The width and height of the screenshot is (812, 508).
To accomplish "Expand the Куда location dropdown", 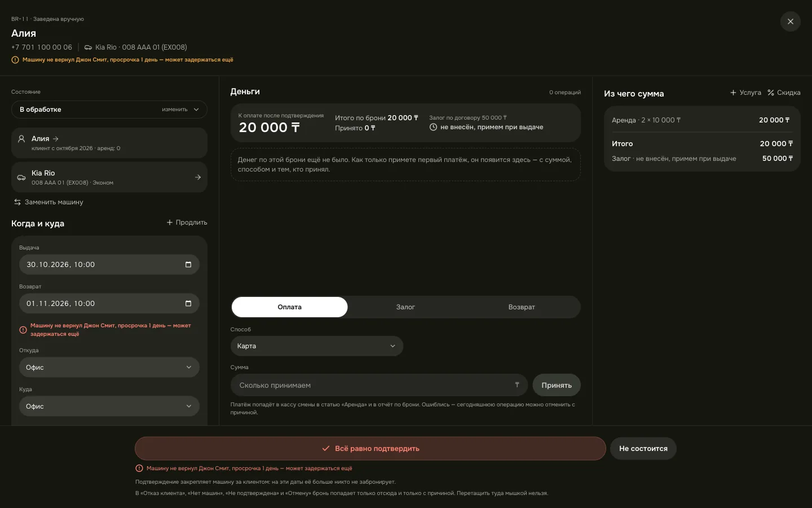I will click(109, 406).
